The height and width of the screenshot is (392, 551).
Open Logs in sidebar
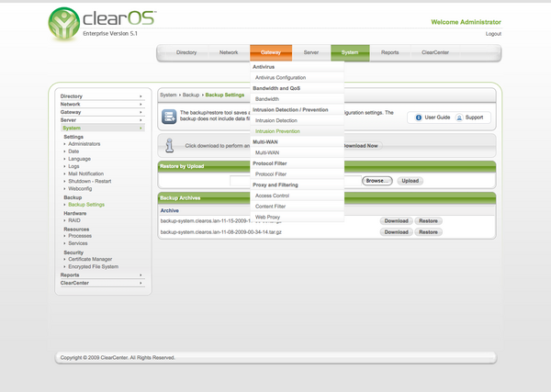[73, 166]
